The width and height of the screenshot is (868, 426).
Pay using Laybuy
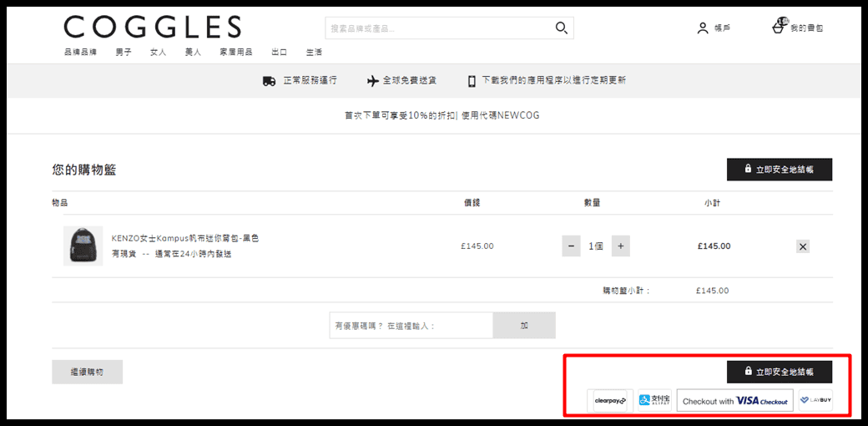[x=815, y=401]
